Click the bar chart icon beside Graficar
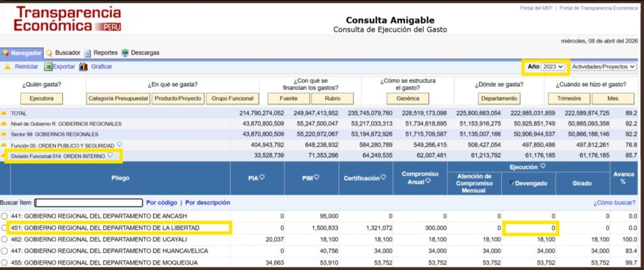Screen dimensions: 644x270 [83, 67]
